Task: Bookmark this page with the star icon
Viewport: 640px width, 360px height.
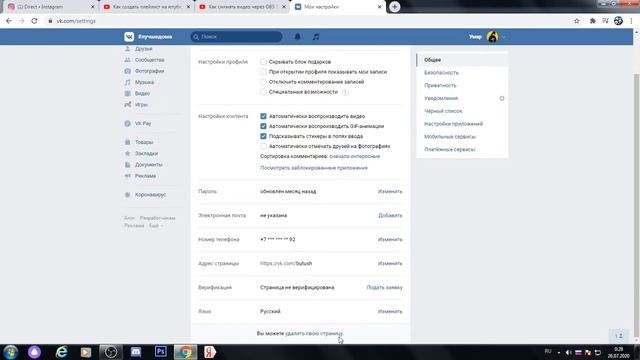Action: point(577,21)
